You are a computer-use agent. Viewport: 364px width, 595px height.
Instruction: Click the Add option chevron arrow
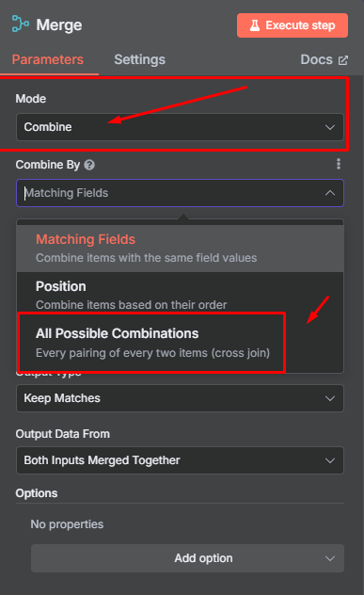click(x=330, y=558)
